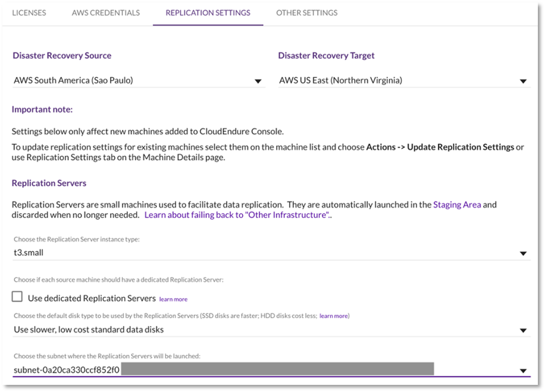The height and width of the screenshot is (392, 545).
Task: Go to the Other Settings tab
Action: (306, 13)
